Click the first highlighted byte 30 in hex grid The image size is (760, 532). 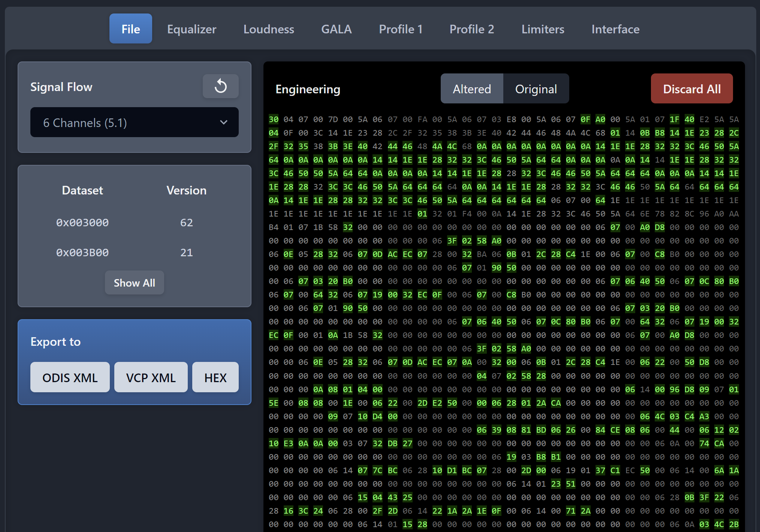click(274, 120)
